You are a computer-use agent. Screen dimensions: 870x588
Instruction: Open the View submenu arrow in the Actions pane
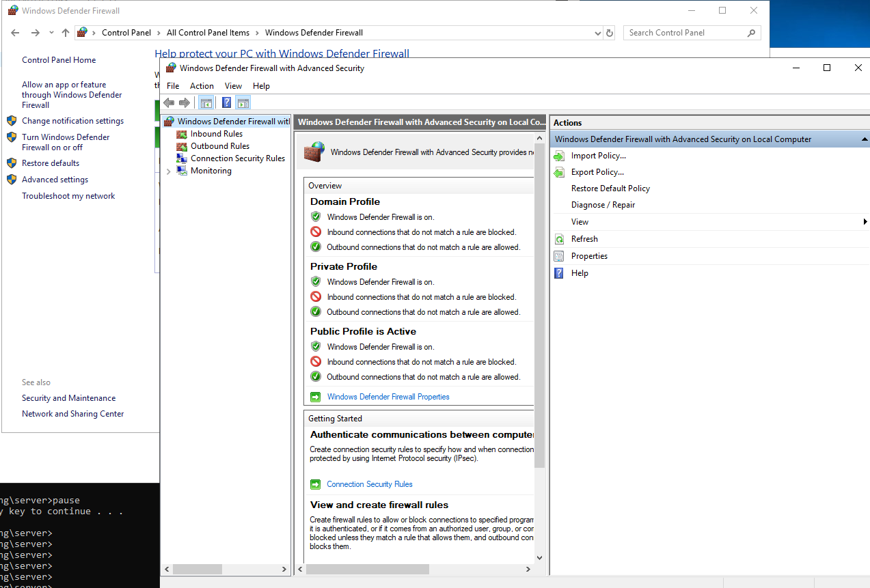(x=865, y=222)
